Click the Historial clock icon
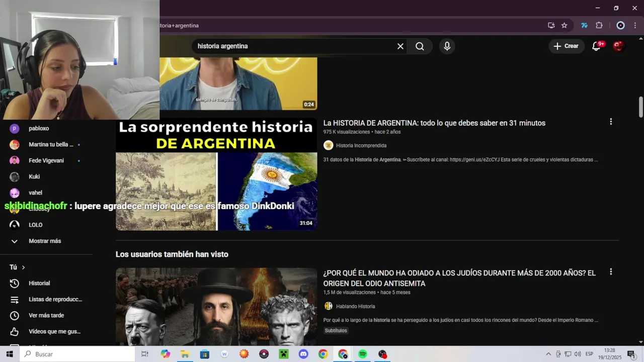 point(15,284)
